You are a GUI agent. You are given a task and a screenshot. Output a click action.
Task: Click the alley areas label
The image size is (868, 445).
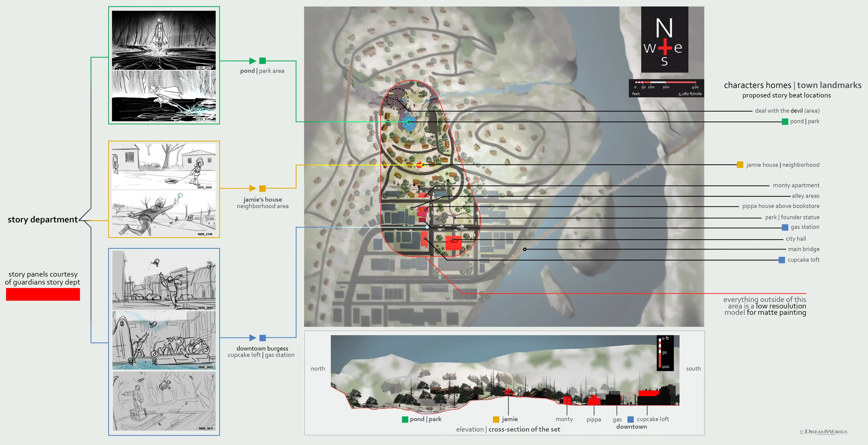click(x=806, y=196)
